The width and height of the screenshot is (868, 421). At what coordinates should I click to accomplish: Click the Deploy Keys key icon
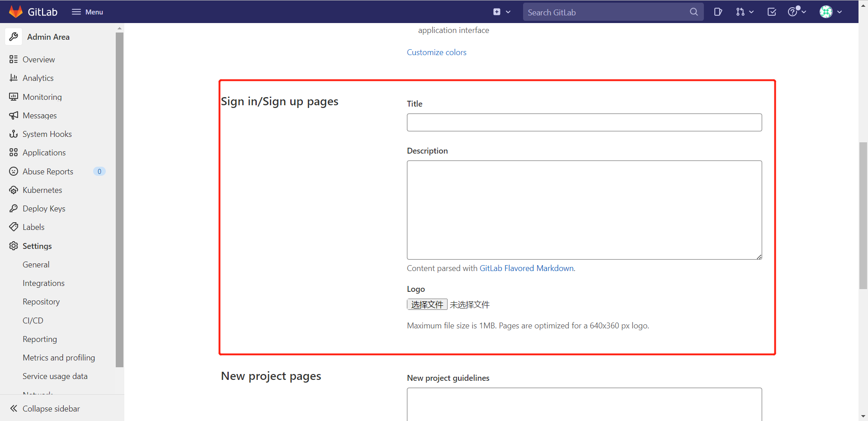(x=14, y=208)
